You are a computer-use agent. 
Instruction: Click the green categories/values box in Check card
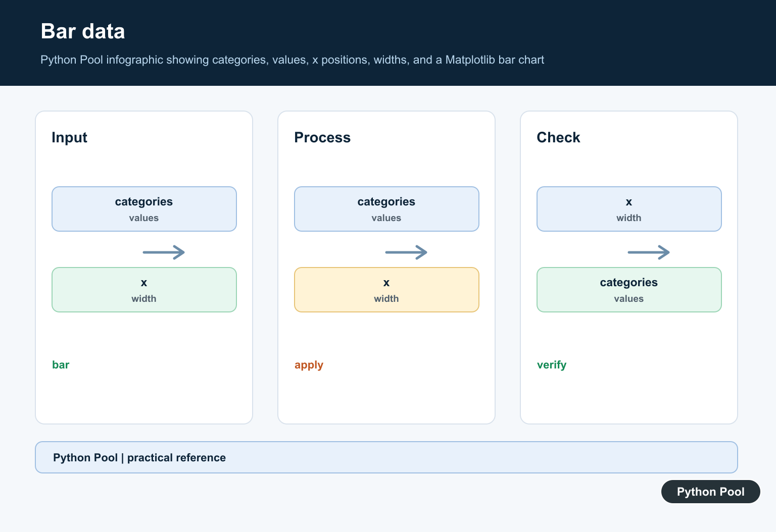[629, 290]
